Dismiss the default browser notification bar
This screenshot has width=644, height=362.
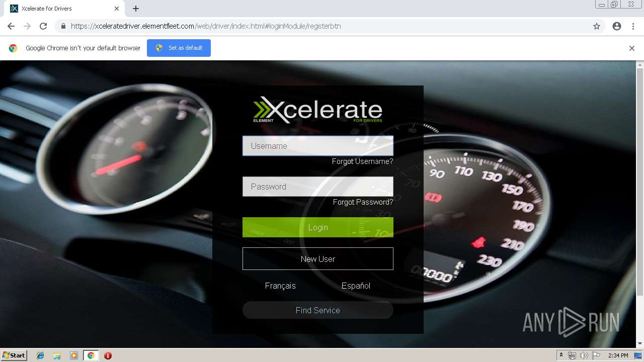click(x=632, y=48)
